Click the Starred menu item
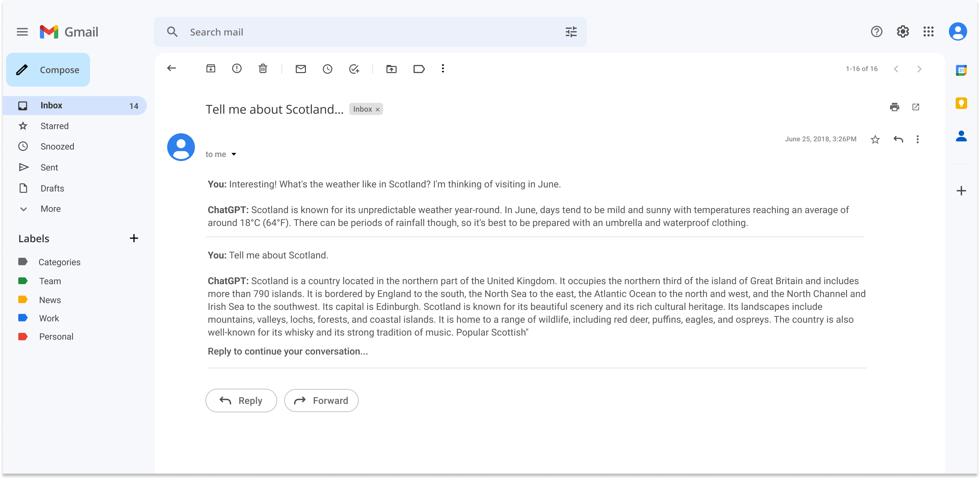 tap(54, 126)
